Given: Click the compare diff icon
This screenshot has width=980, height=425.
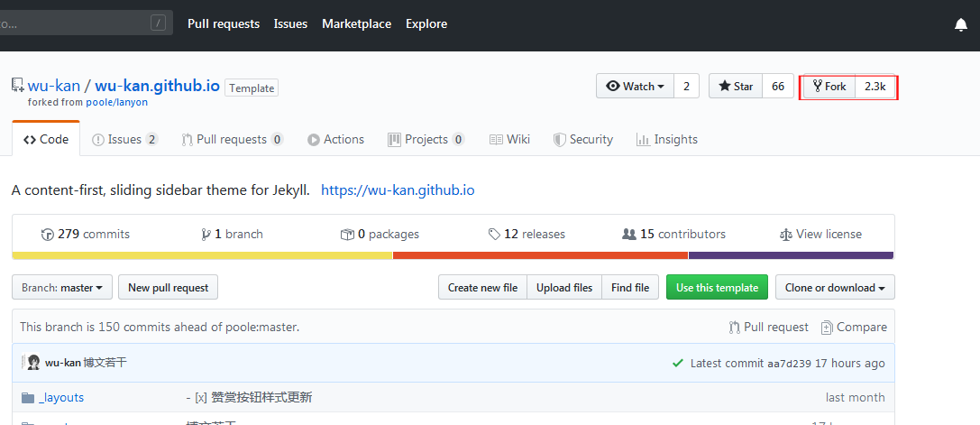Looking at the screenshot, I should point(826,328).
